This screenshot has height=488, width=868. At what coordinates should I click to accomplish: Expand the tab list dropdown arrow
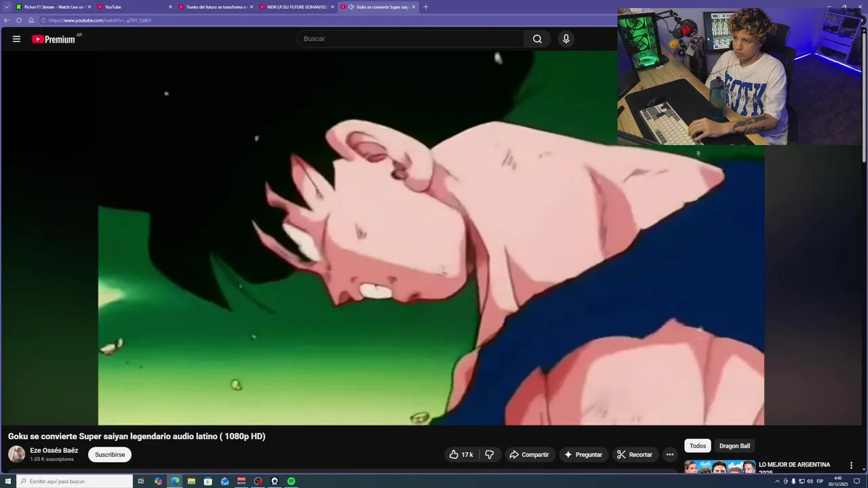pyautogui.click(x=6, y=7)
